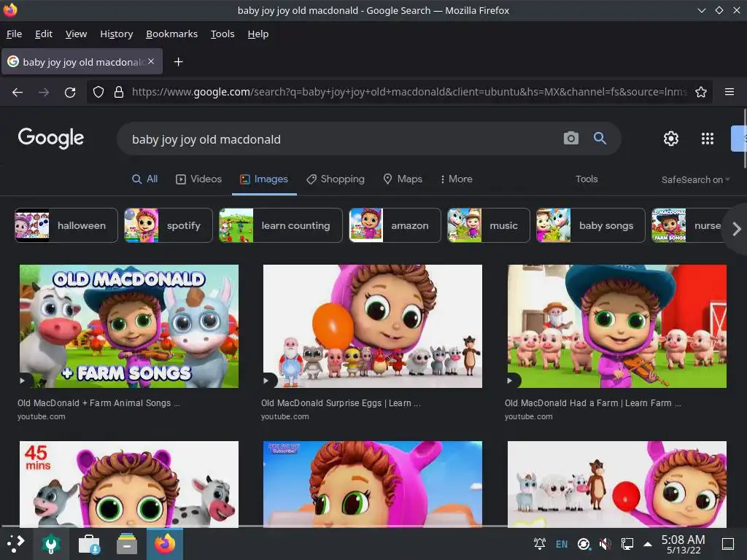Click the EN keyboard layout indicator
This screenshot has height=560, width=747.
pos(562,544)
